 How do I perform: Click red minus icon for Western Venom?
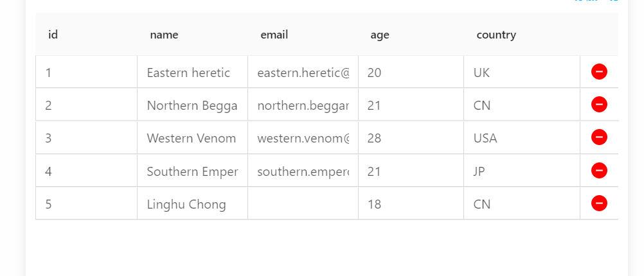[x=599, y=137]
